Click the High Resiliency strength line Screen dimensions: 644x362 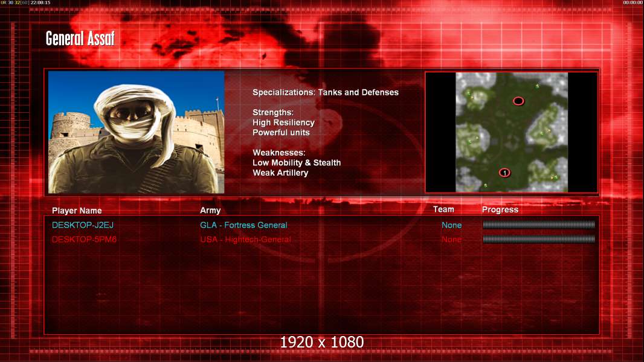pos(283,122)
